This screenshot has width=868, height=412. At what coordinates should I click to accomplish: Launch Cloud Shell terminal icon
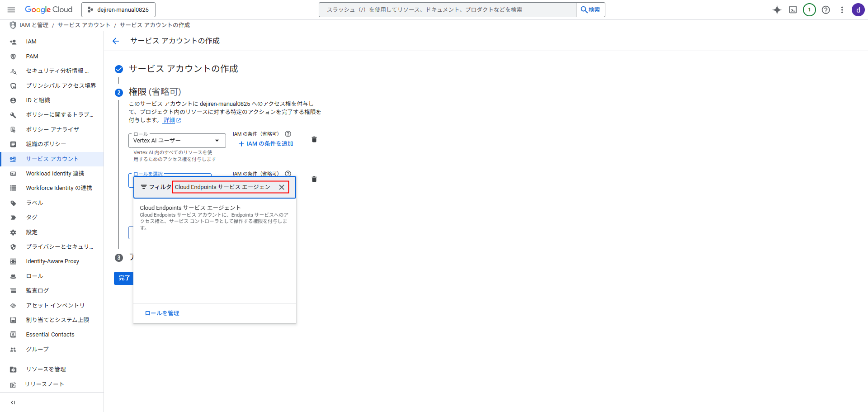pyautogui.click(x=793, y=10)
